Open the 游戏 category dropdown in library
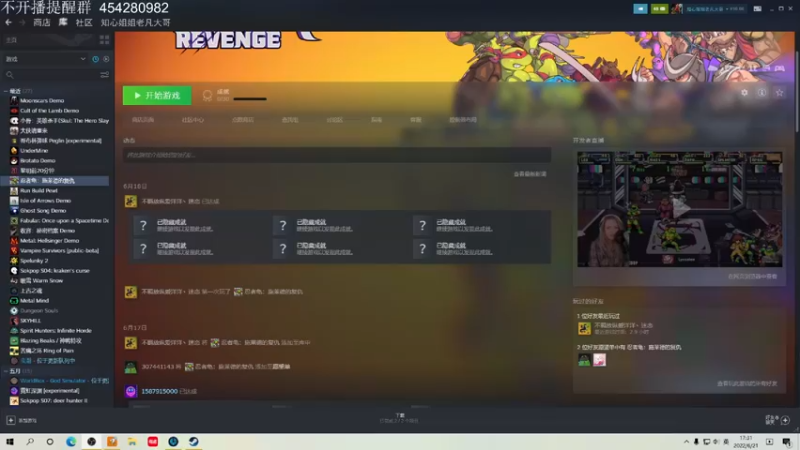This screenshot has width=800, height=450. click(45, 59)
